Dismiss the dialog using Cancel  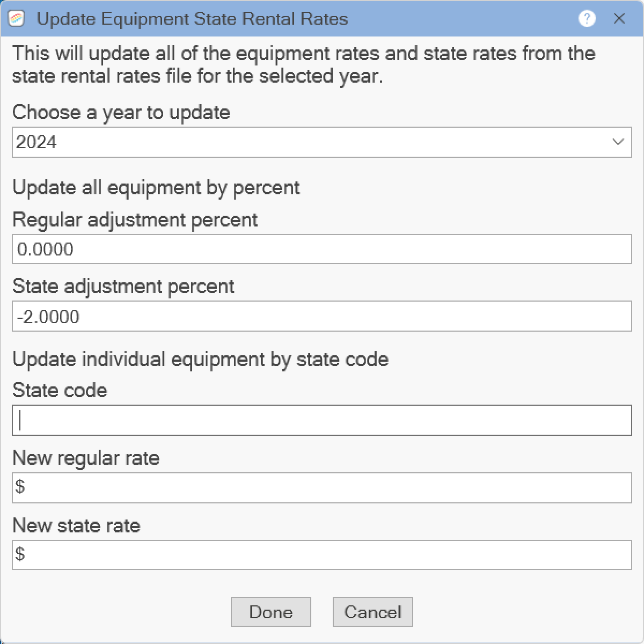tap(373, 612)
